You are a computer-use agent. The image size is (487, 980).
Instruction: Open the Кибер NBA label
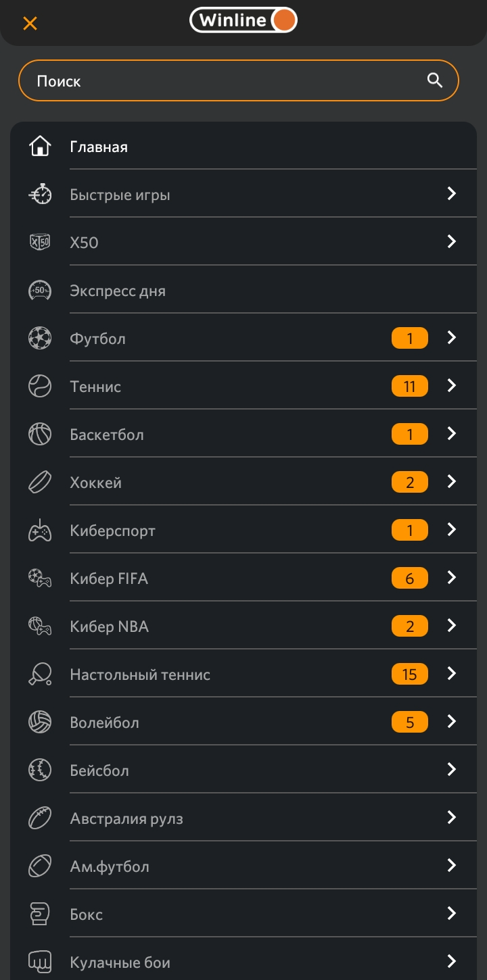point(110,627)
